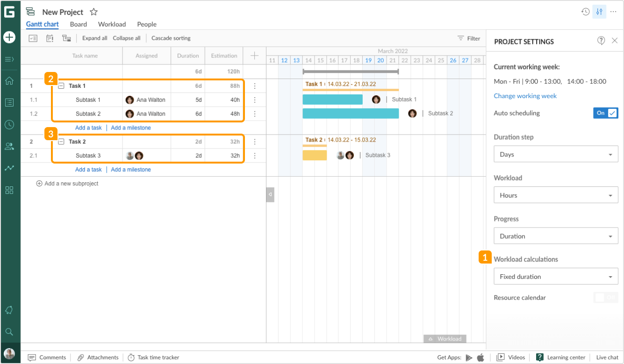Open the Learning center
This screenshot has width=624, height=364.
coord(560,357)
